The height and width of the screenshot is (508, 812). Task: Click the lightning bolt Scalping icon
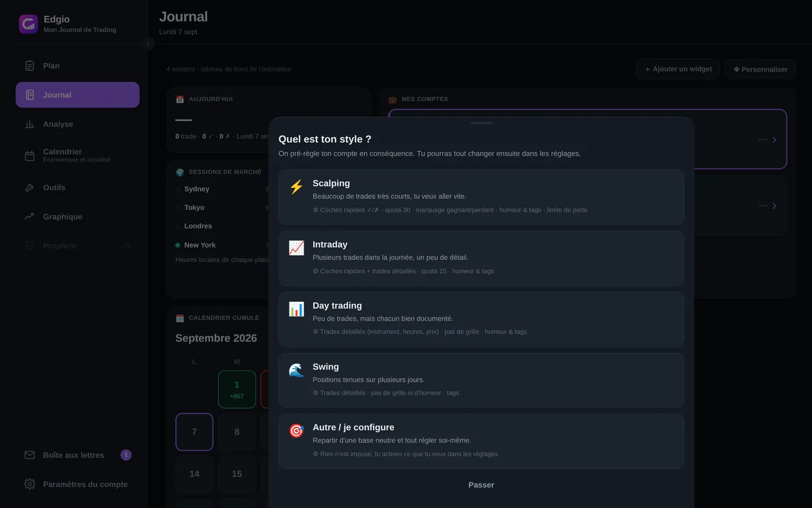click(297, 187)
